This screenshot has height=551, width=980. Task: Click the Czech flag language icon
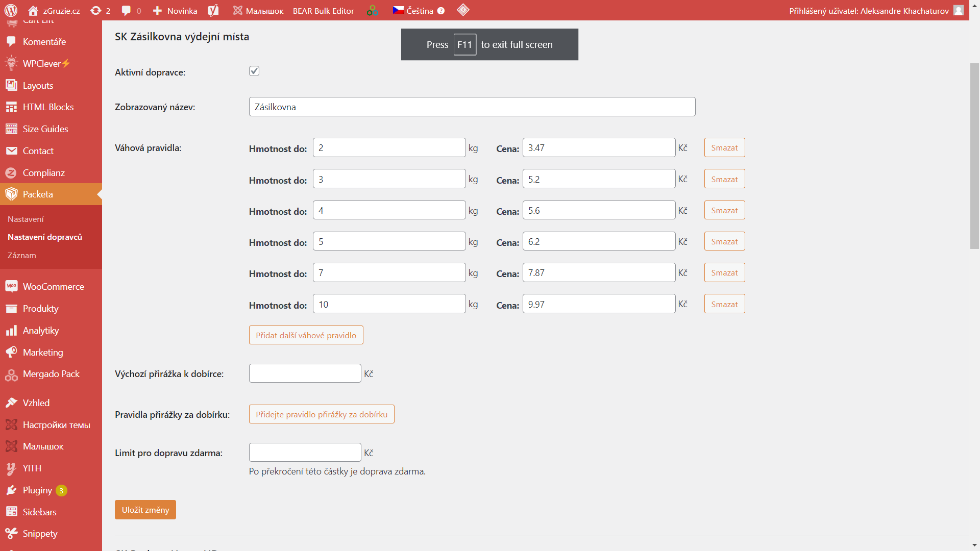point(398,10)
